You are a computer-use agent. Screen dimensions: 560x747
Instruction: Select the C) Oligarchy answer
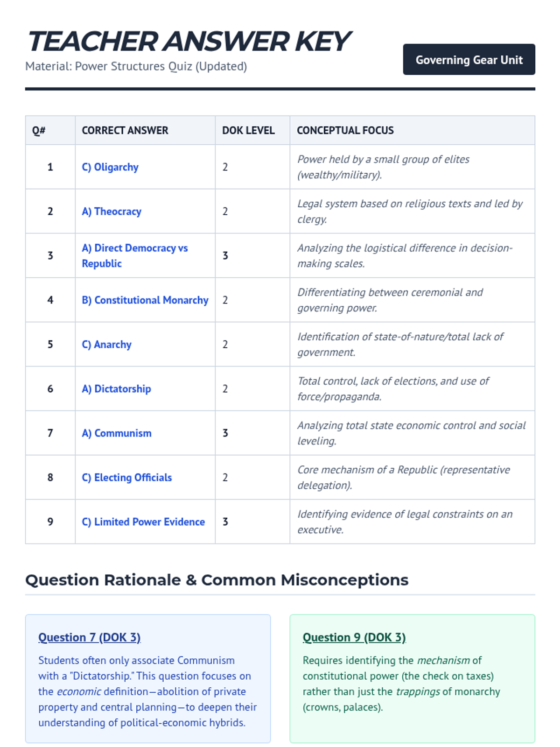tap(110, 167)
